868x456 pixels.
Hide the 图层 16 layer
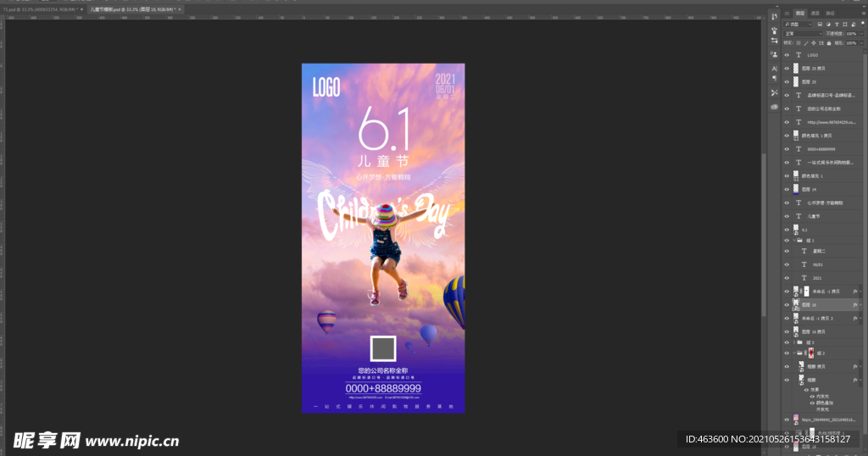pyautogui.click(x=787, y=305)
